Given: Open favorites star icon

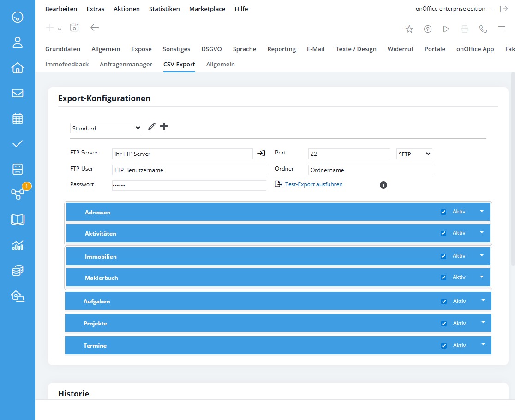Looking at the screenshot, I should point(409,29).
